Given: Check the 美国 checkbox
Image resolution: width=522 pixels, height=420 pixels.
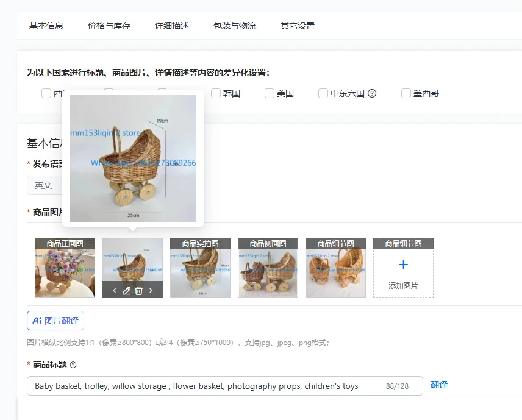Looking at the screenshot, I should [270, 93].
